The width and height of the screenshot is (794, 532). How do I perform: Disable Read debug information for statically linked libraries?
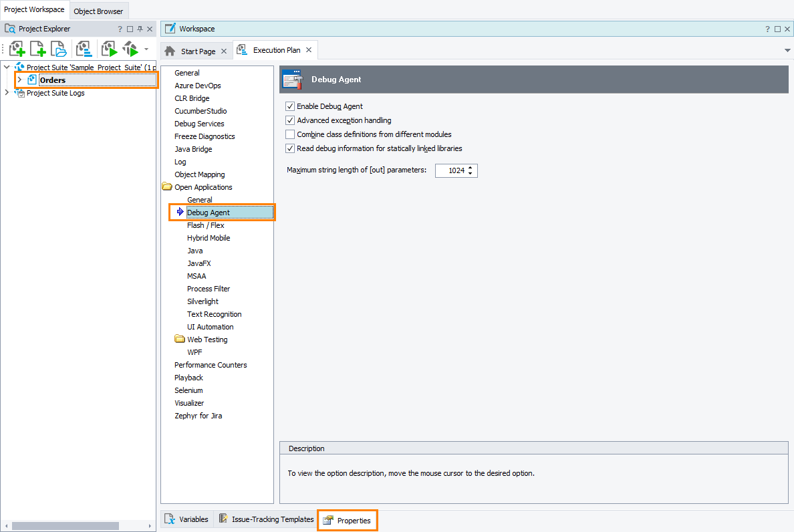pos(290,148)
